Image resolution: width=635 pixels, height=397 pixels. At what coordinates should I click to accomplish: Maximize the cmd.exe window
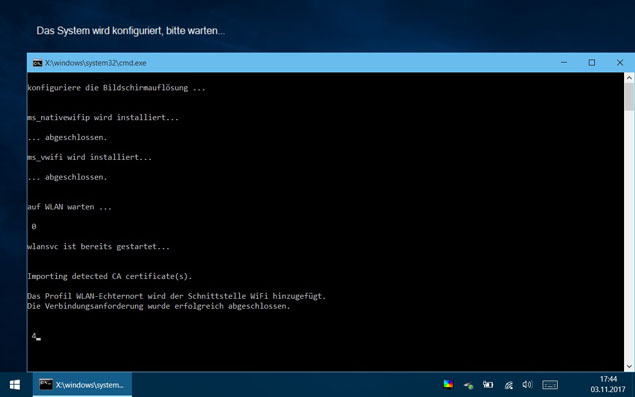tap(592, 62)
